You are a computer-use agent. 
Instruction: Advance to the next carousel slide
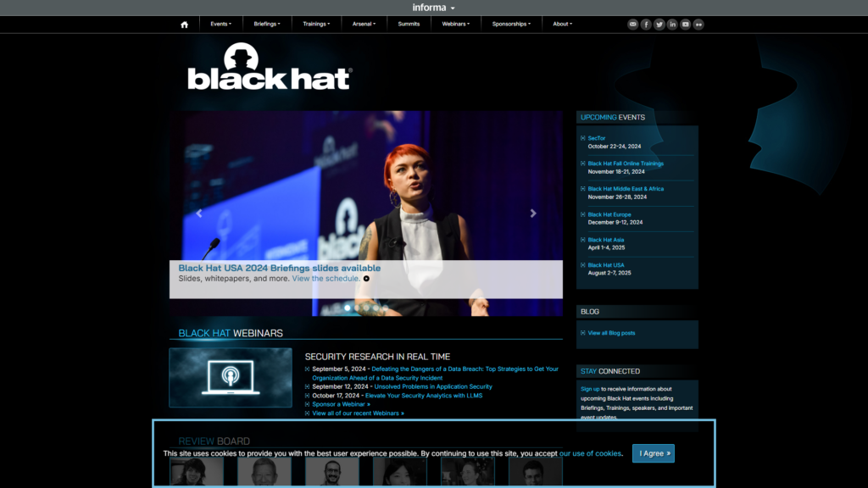[533, 213]
